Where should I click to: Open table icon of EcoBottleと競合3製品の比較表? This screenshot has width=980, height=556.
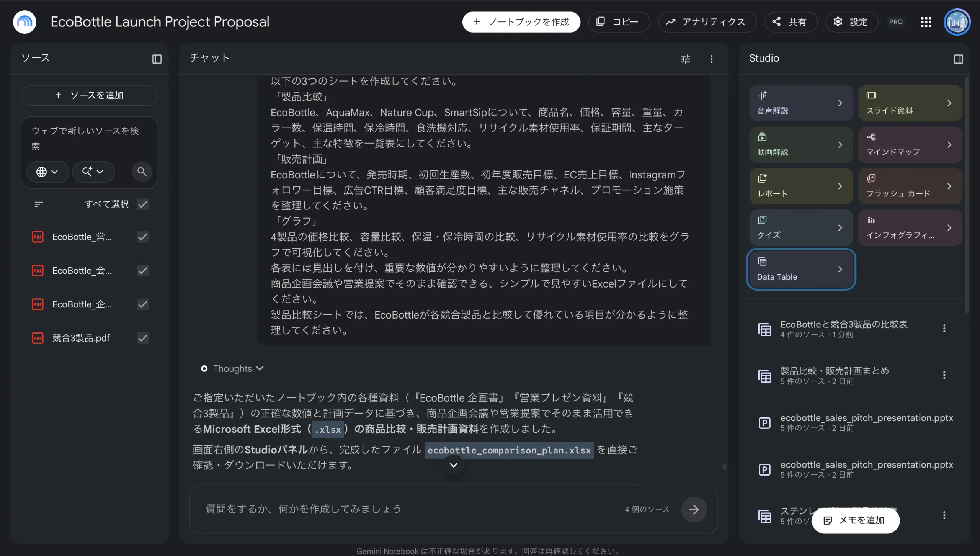point(764,329)
